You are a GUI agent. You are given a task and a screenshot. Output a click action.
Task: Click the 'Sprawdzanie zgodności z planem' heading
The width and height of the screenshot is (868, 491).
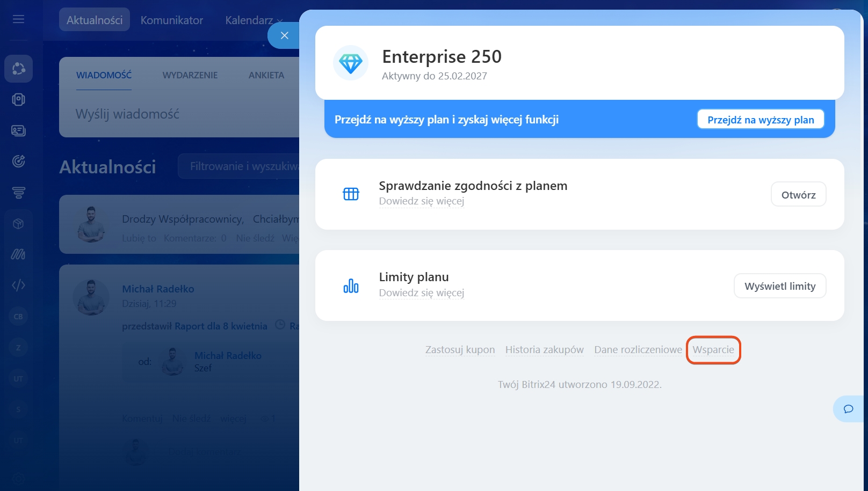(473, 186)
